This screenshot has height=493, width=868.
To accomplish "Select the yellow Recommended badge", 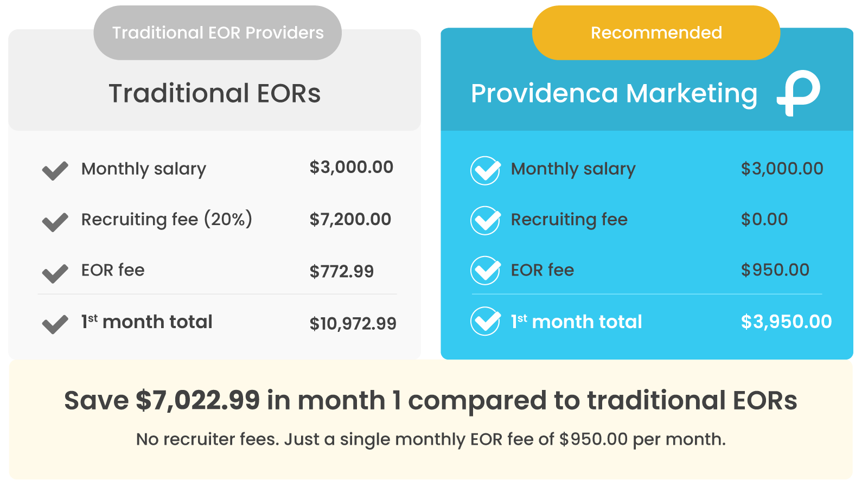I will (656, 33).
